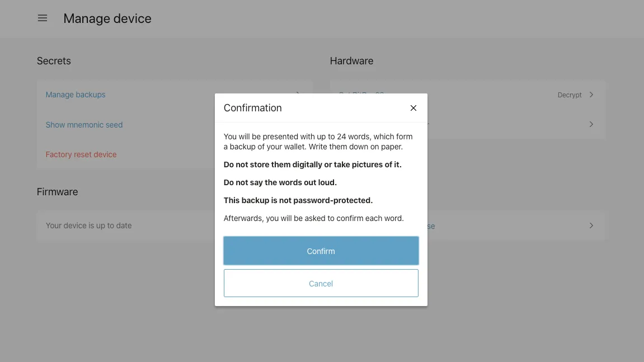Click the chevron next to Decrypt

click(x=591, y=95)
